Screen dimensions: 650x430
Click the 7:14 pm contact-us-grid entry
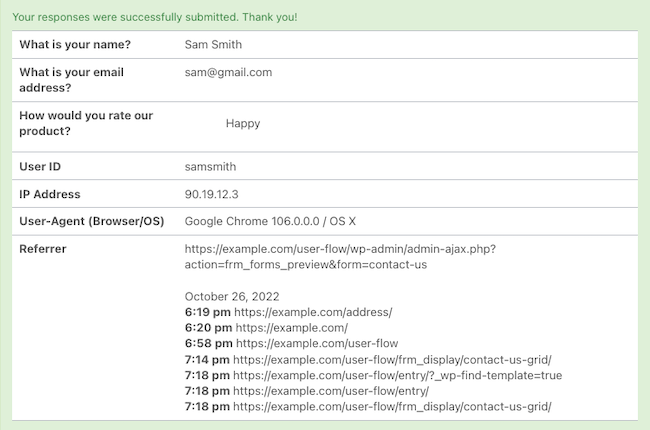click(x=368, y=360)
